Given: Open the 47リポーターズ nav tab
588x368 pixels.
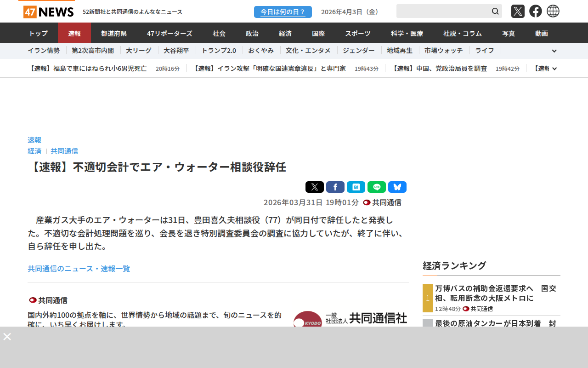Looking at the screenshot, I should coord(170,33).
